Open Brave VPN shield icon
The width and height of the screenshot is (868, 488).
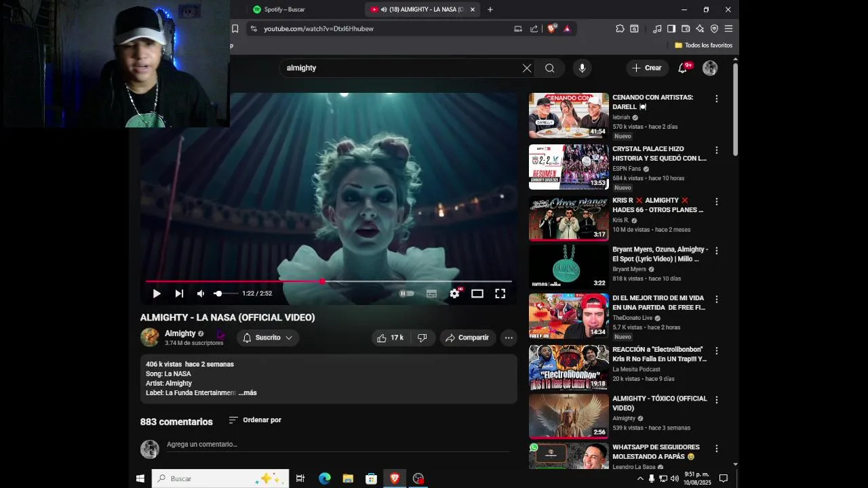(714, 28)
